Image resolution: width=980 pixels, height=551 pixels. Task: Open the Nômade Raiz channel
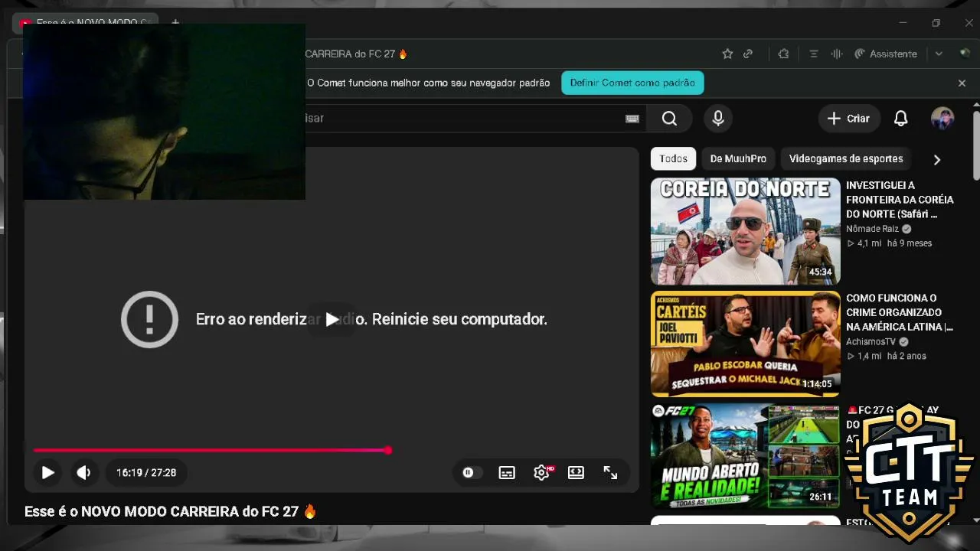tap(872, 229)
